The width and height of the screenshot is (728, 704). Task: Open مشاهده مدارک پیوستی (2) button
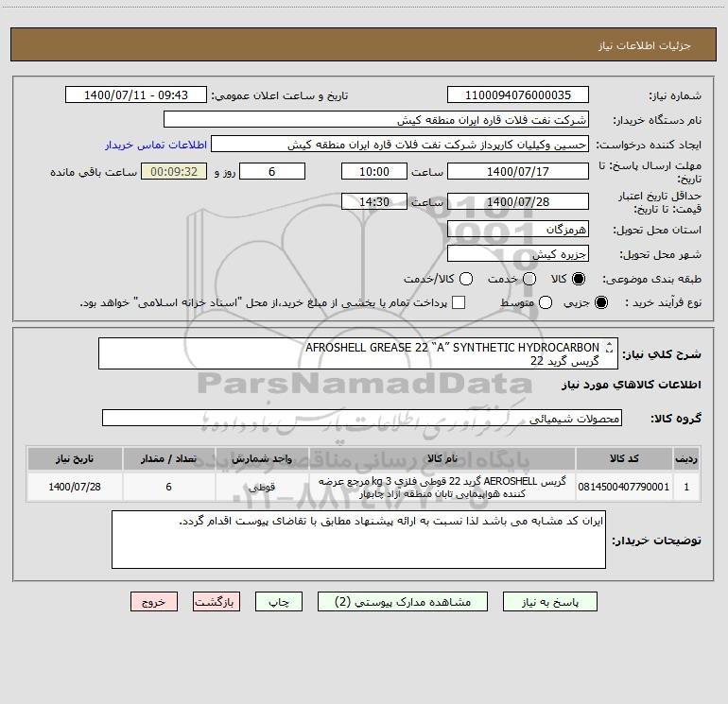(x=403, y=601)
